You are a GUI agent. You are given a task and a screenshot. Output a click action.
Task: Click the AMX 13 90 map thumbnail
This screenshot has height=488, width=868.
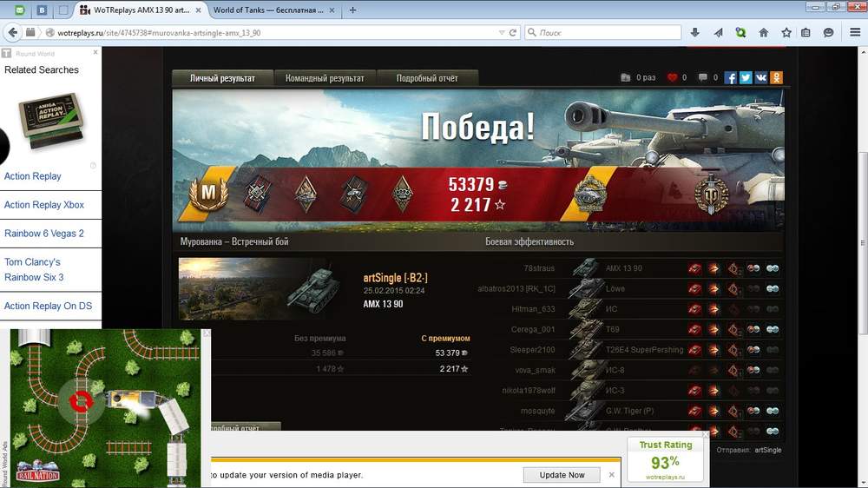pos(260,288)
